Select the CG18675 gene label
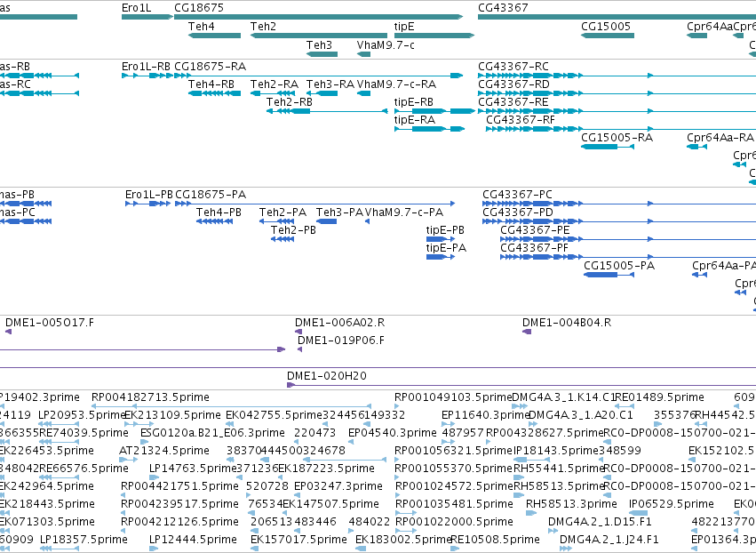756x553 pixels. point(199,8)
